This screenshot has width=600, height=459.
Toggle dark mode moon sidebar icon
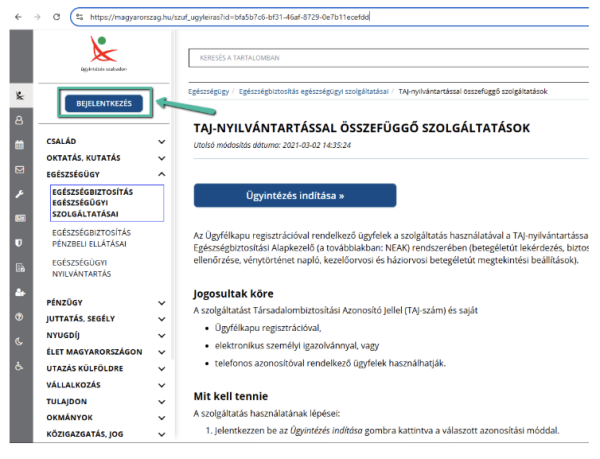click(19, 342)
